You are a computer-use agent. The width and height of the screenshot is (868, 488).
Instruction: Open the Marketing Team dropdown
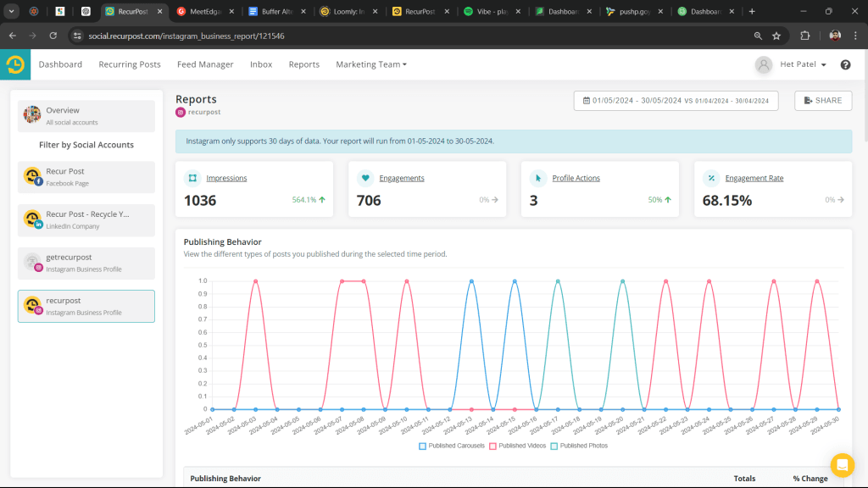click(370, 64)
